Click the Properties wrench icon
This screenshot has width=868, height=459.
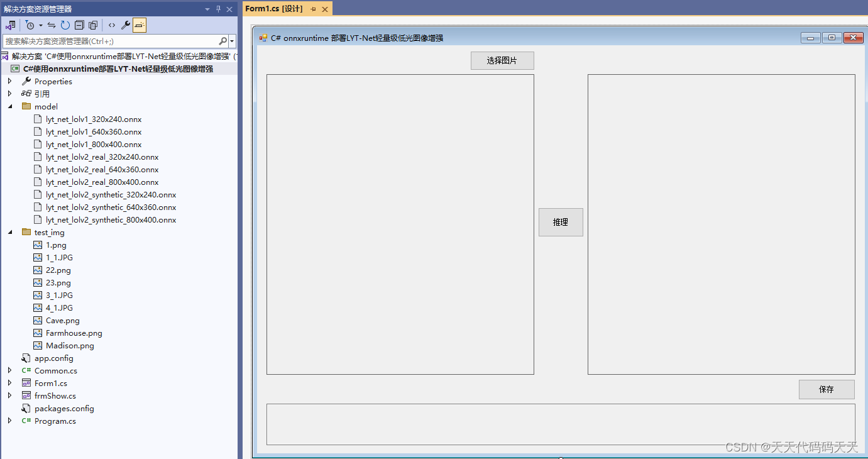pyautogui.click(x=125, y=25)
